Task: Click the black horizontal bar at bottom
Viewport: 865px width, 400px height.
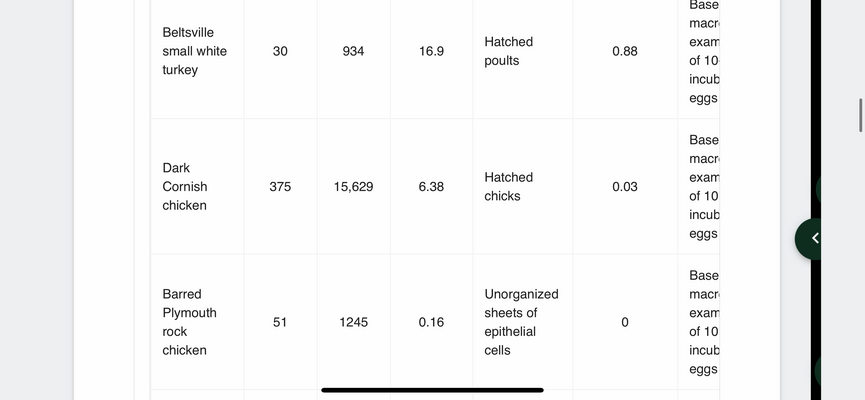Action: coord(432,390)
